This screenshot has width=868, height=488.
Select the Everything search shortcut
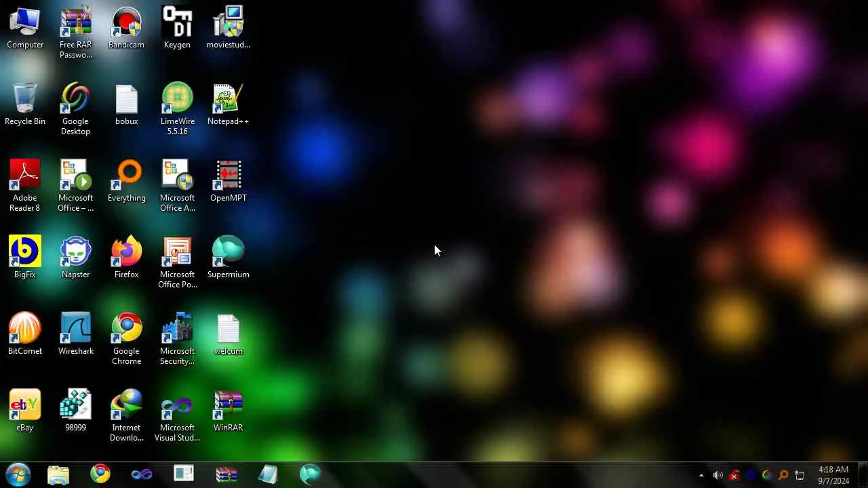(126, 181)
